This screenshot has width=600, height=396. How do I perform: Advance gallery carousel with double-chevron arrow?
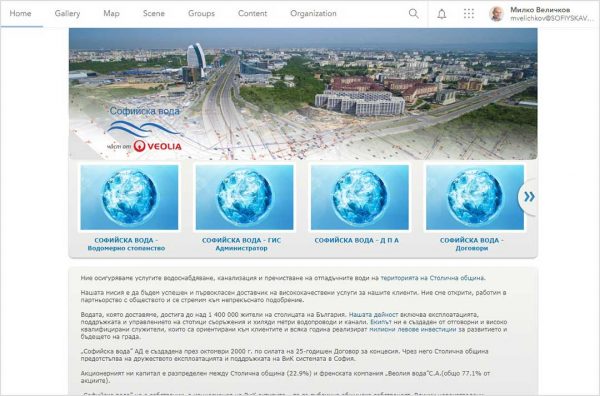point(529,197)
